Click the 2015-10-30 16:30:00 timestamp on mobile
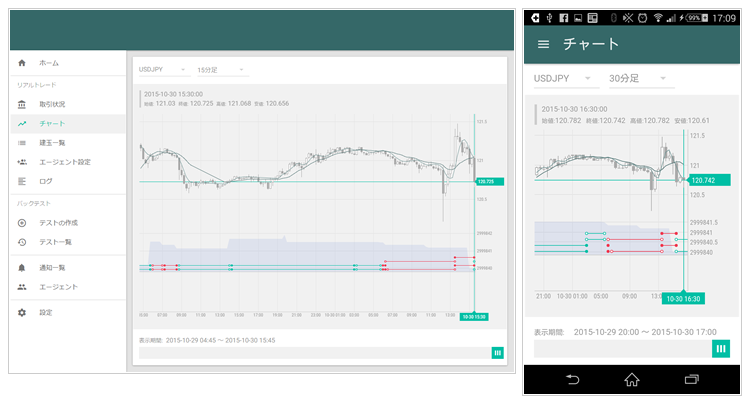 coord(574,109)
